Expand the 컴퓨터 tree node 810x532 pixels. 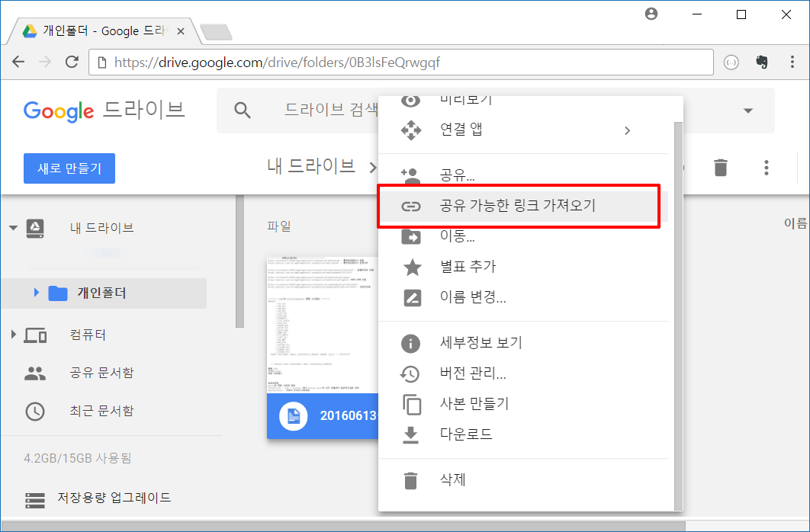coord(14,335)
